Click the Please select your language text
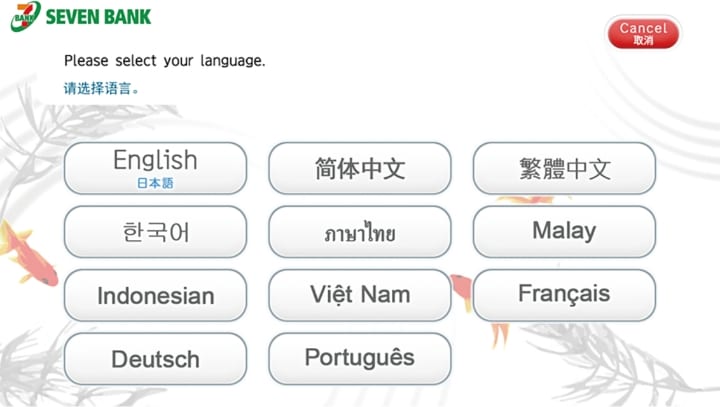This screenshot has width=720, height=407. 164,61
